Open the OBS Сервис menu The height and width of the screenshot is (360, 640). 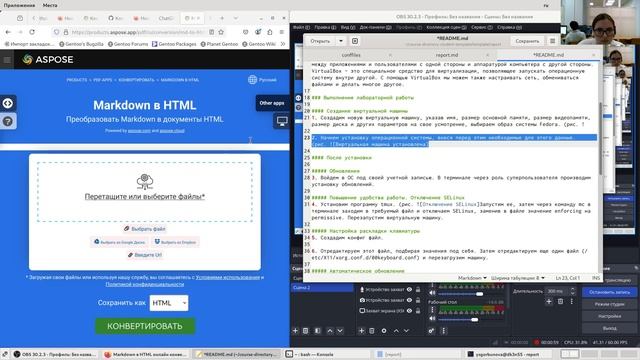click(482, 27)
